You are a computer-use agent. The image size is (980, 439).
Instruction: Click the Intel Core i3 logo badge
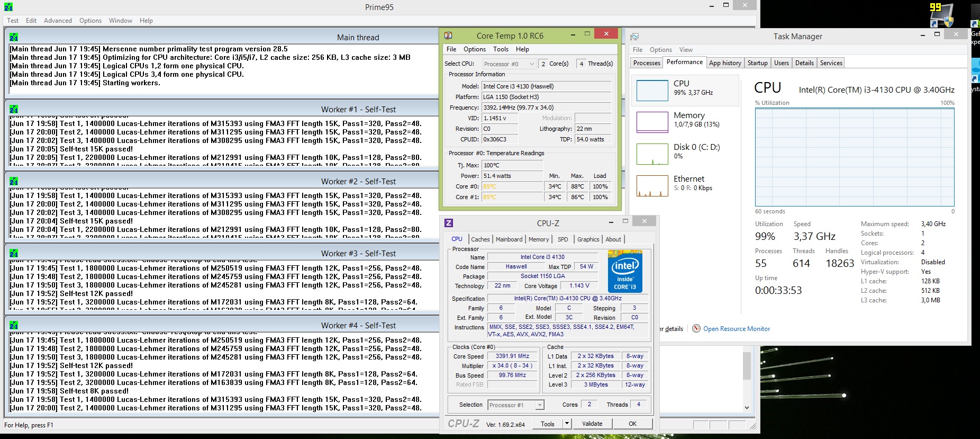pos(625,272)
